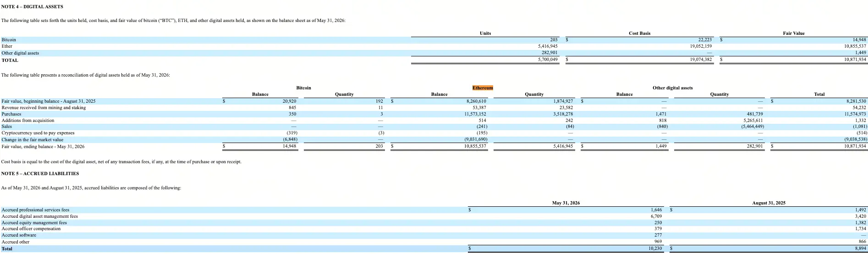Select the Bitcoin row label in the first table

pyautogui.click(x=9, y=40)
